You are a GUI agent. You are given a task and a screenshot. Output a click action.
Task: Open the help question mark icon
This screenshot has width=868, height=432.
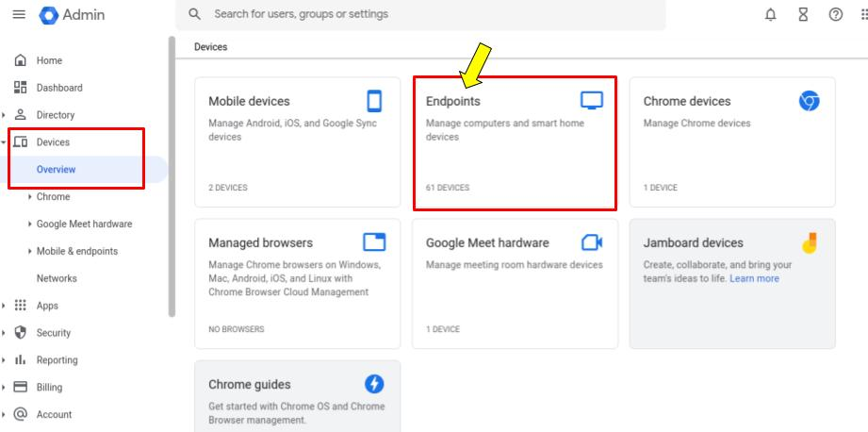click(835, 15)
